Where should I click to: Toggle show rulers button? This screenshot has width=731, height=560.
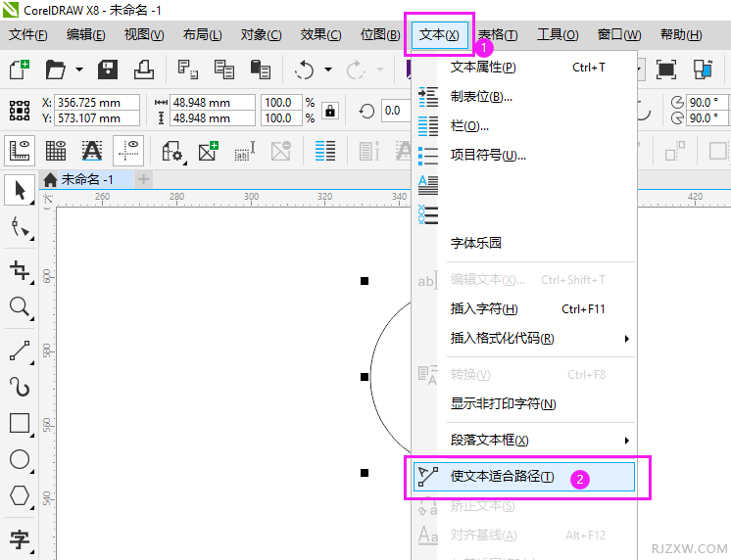[x=20, y=151]
